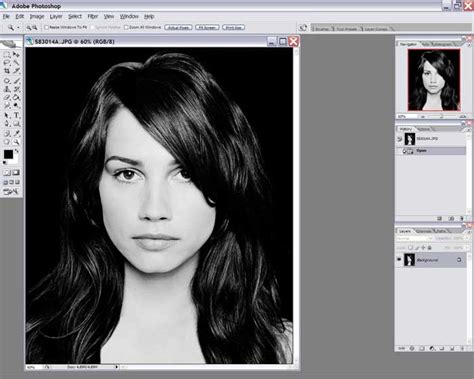Viewport: 474px width, 379px height.
Task: Select the Hand tool
Action: (x=7, y=142)
